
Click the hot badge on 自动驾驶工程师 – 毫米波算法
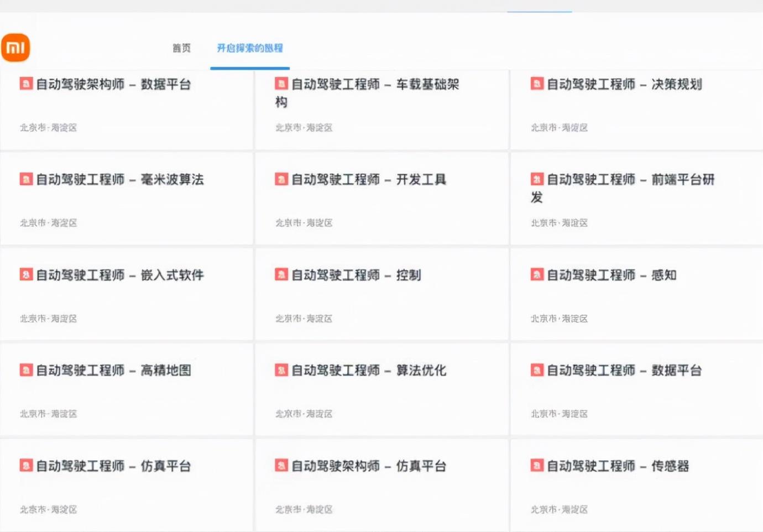pyautogui.click(x=26, y=179)
